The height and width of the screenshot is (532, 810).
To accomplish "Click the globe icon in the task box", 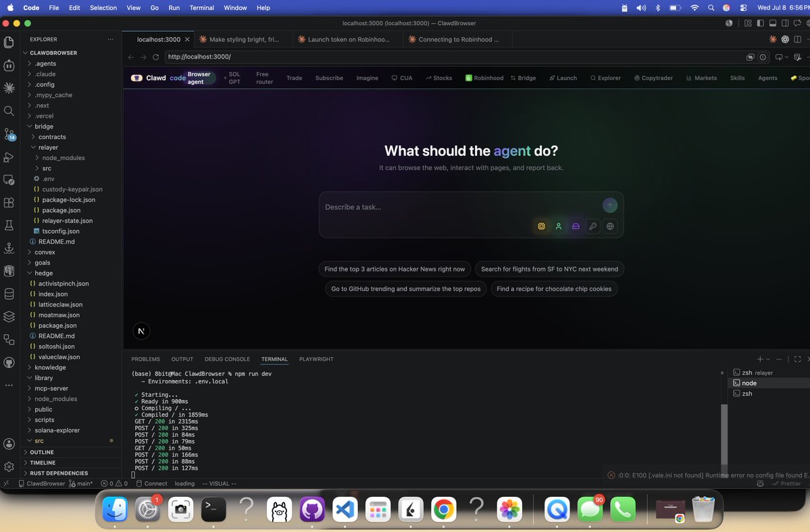I will [610, 226].
